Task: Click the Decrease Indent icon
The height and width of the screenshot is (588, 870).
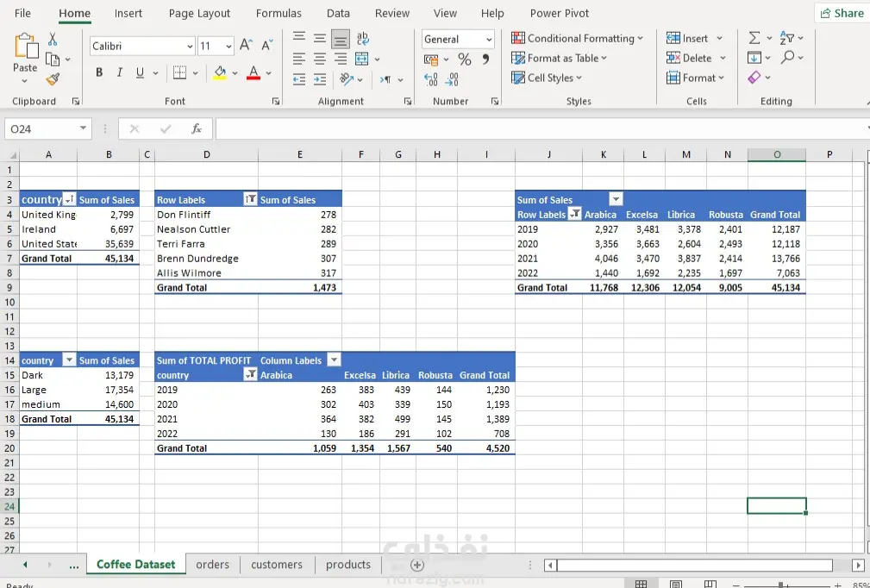Action: (299, 79)
